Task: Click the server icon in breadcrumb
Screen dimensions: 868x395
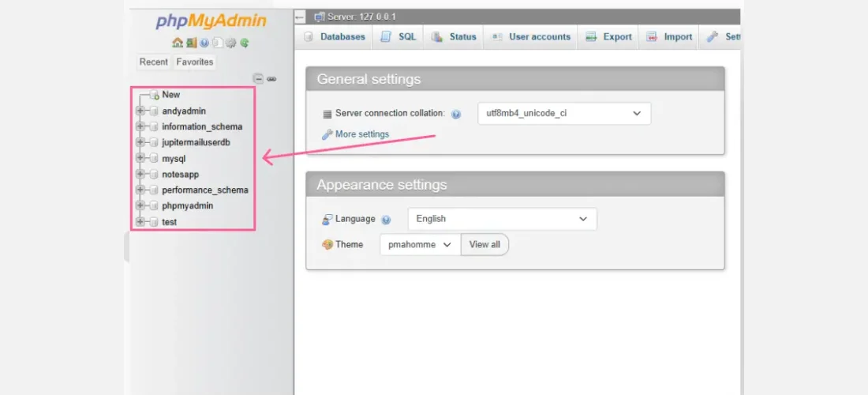Action: point(320,17)
